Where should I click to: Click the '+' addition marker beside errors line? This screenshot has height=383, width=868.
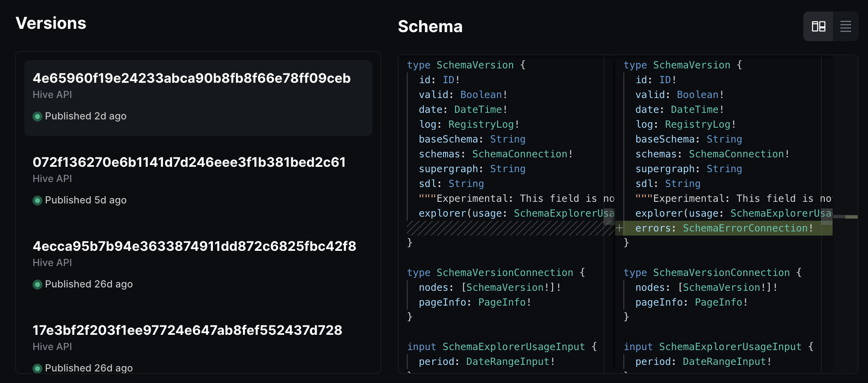pos(620,228)
